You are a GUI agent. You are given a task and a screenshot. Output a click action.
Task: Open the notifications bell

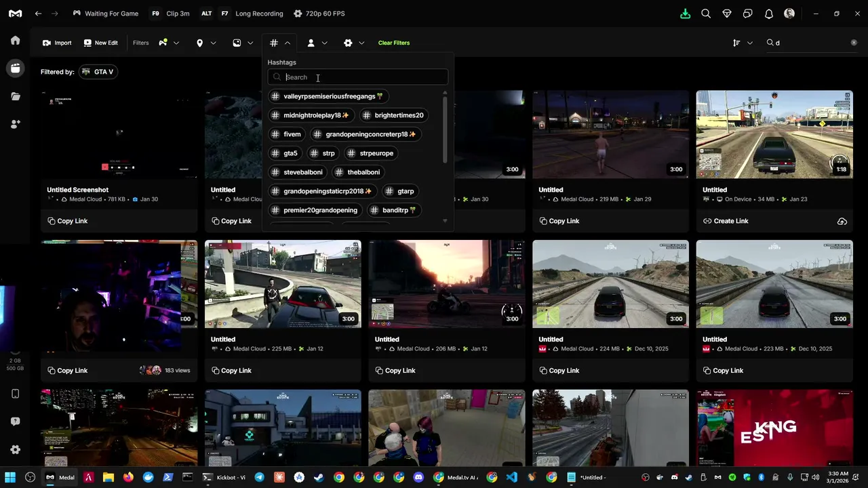769,14
